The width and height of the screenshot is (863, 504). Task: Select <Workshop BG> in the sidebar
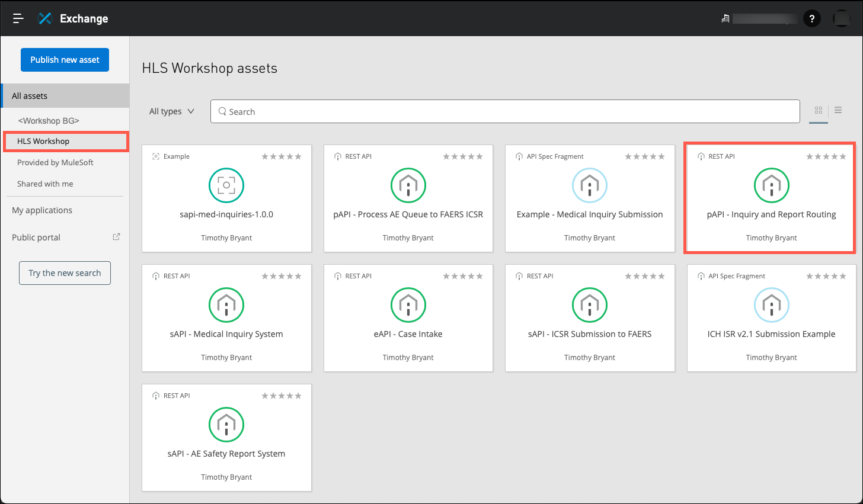pos(49,120)
